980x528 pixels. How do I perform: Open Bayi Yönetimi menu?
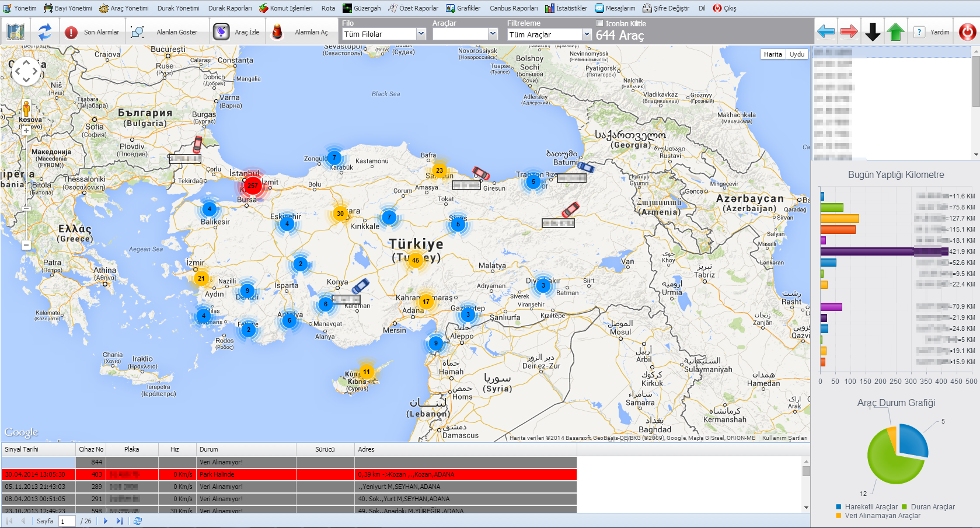click(68, 8)
